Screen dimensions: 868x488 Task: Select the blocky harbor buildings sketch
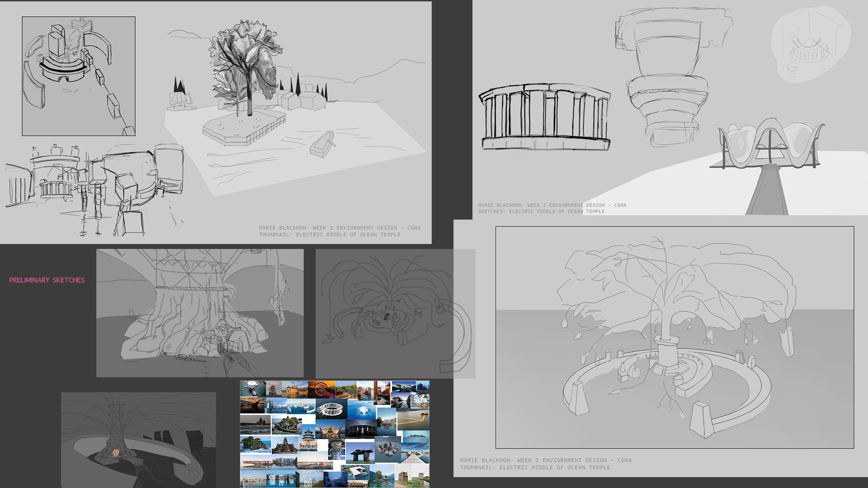point(95,190)
